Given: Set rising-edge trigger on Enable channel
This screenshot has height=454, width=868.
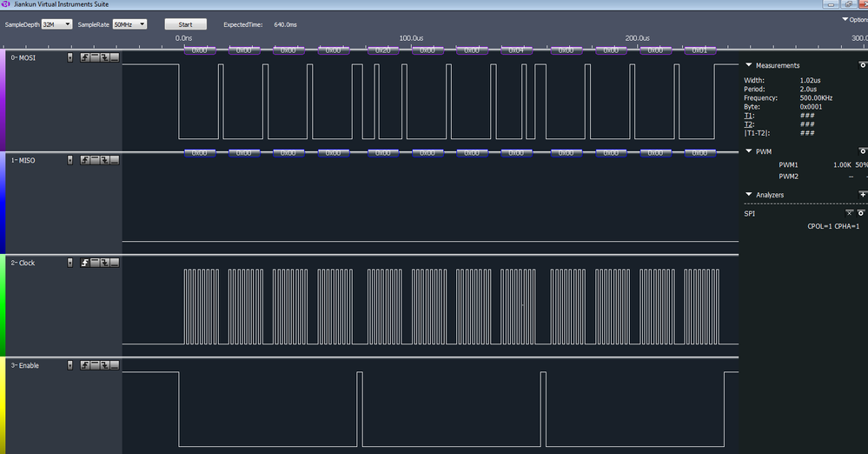Looking at the screenshot, I should pyautogui.click(x=84, y=365).
